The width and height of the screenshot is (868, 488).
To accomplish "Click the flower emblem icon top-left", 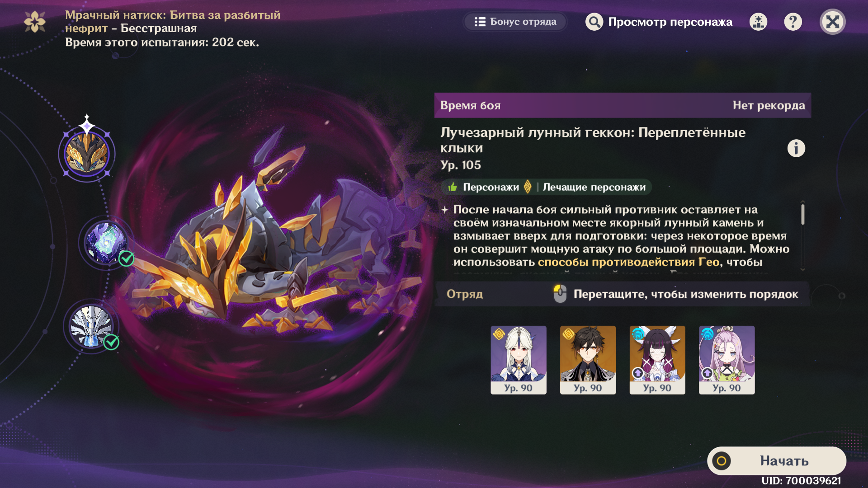I will [x=35, y=22].
